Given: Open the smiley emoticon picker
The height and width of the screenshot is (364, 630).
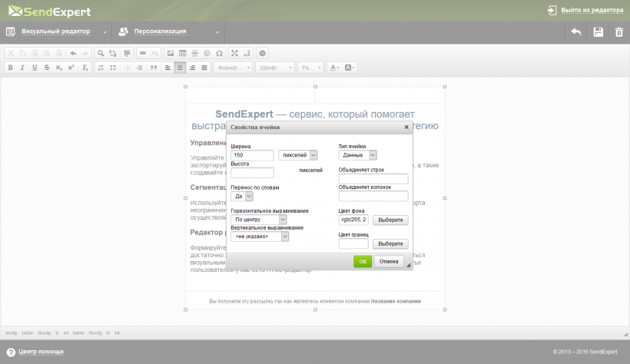Looking at the screenshot, I should pyautogui.click(x=207, y=53).
